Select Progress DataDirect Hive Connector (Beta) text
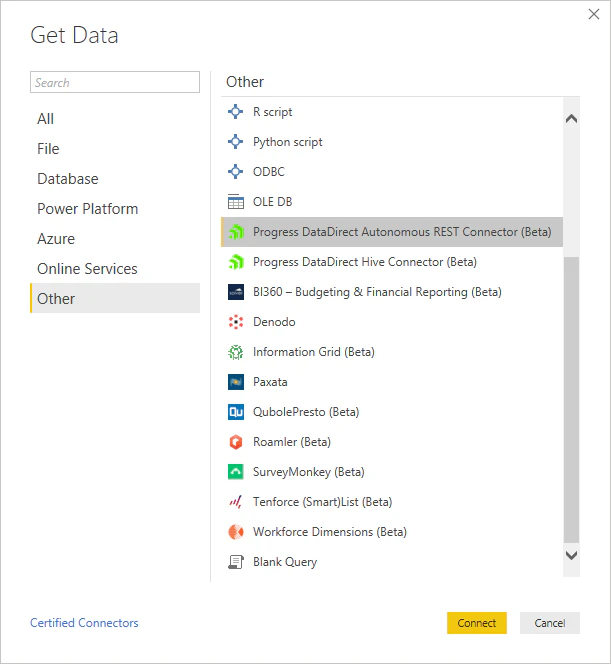The width and height of the screenshot is (611, 664). click(x=365, y=262)
